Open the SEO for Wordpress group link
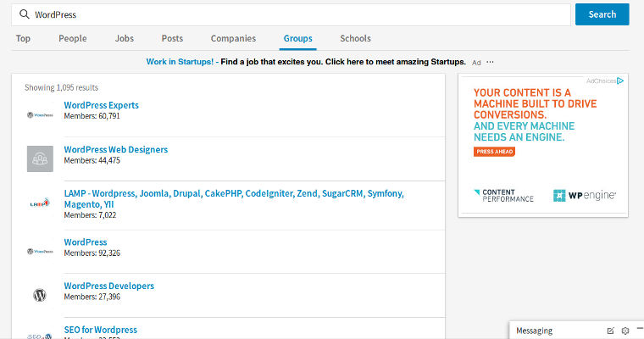Viewport: 644px width, 339px height. pyautogui.click(x=101, y=330)
